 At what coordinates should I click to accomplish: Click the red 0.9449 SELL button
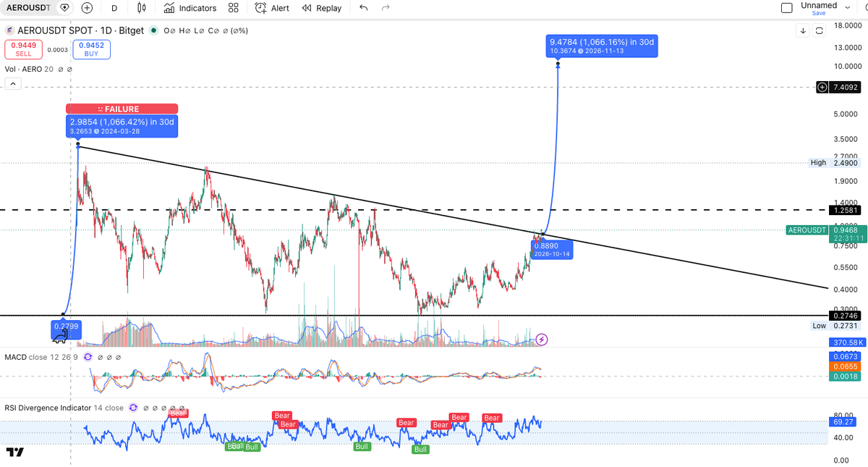pos(23,49)
